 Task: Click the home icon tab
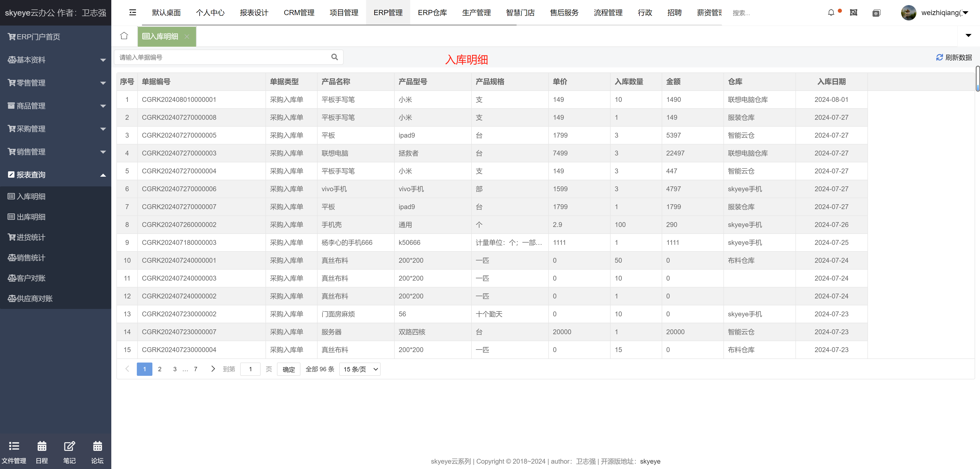click(124, 36)
